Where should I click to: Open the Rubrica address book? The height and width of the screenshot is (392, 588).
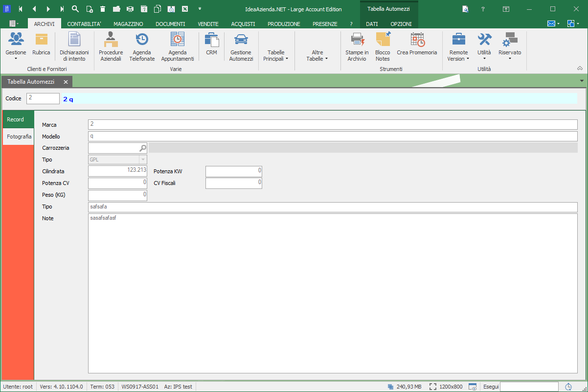pyautogui.click(x=41, y=45)
